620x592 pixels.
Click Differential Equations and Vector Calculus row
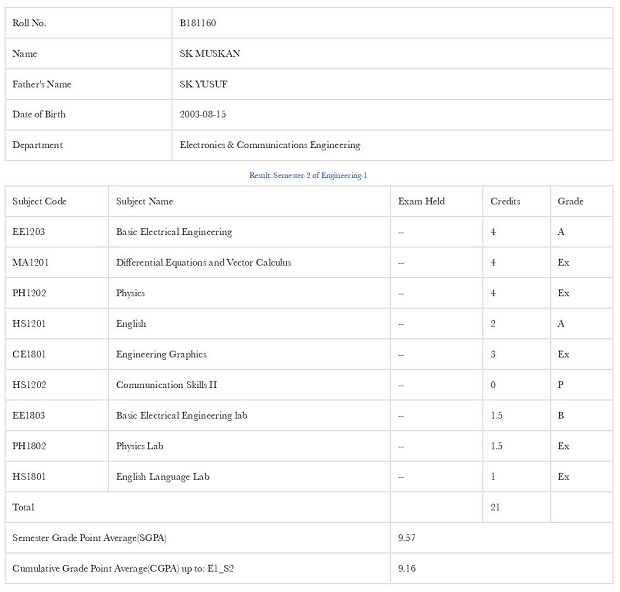click(309, 263)
